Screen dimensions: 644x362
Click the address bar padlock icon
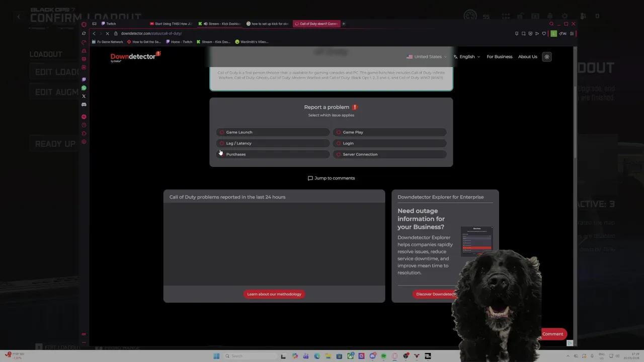point(116,33)
